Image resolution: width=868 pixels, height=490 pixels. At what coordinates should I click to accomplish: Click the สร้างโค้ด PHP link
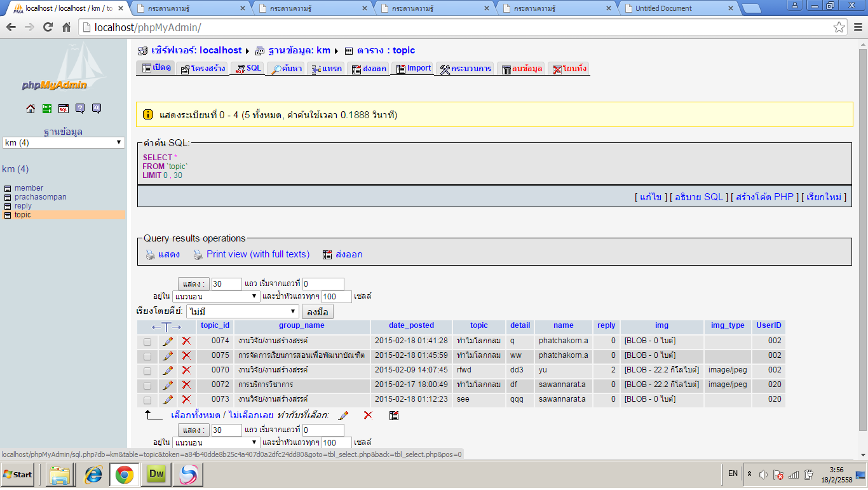pyautogui.click(x=765, y=197)
